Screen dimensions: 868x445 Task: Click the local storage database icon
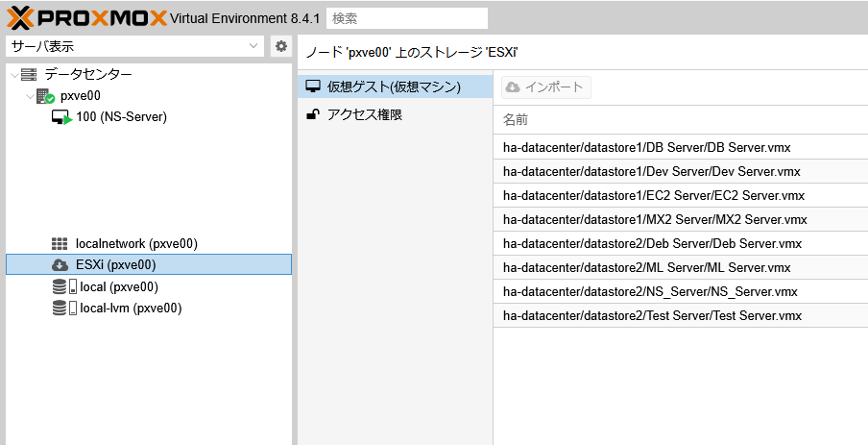[x=63, y=286]
